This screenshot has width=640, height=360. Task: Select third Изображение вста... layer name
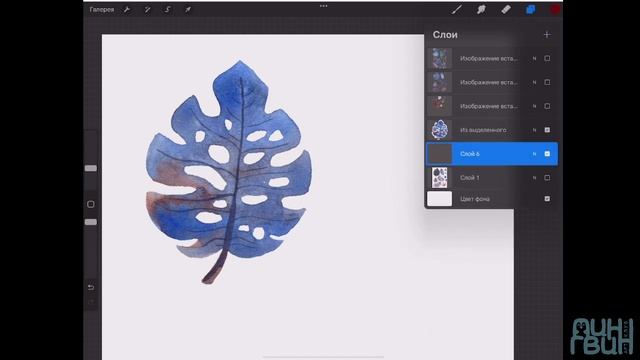489,106
